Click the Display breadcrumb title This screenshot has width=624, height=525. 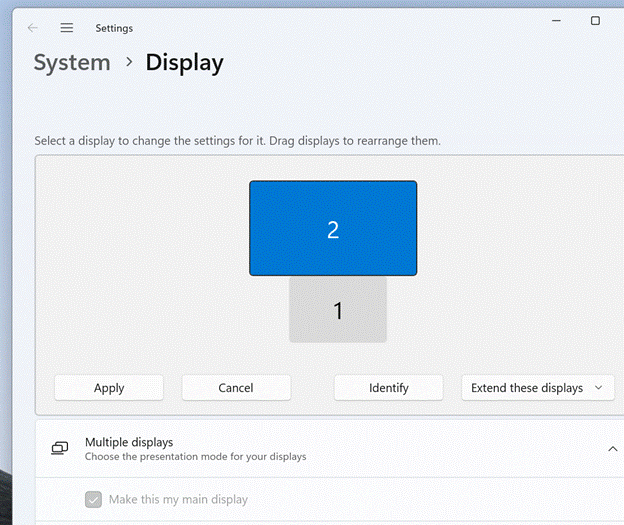pyautogui.click(x=185, y=62)
